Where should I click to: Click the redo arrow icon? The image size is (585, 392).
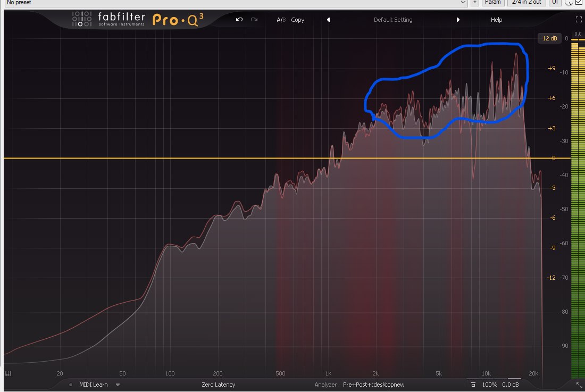254,19
